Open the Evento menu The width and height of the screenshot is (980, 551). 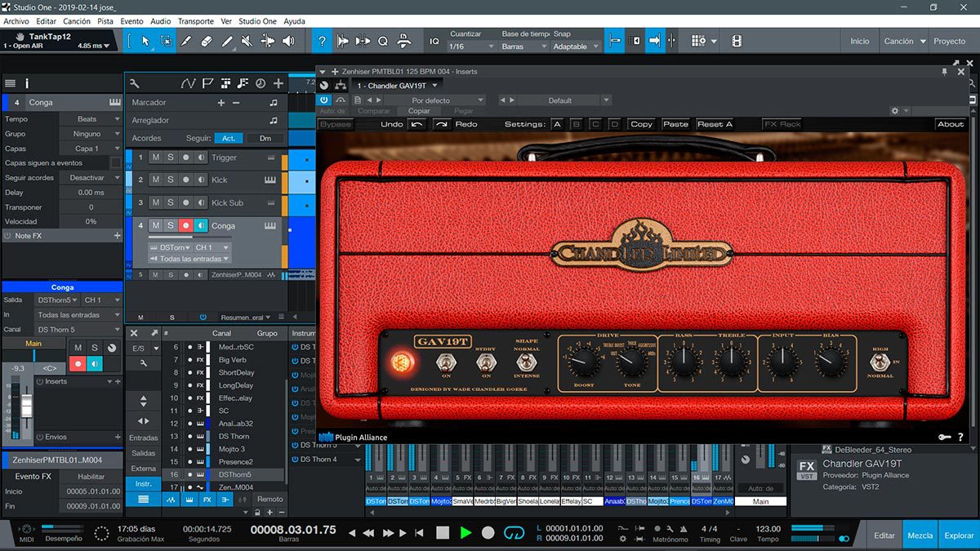tap(131, 21)
